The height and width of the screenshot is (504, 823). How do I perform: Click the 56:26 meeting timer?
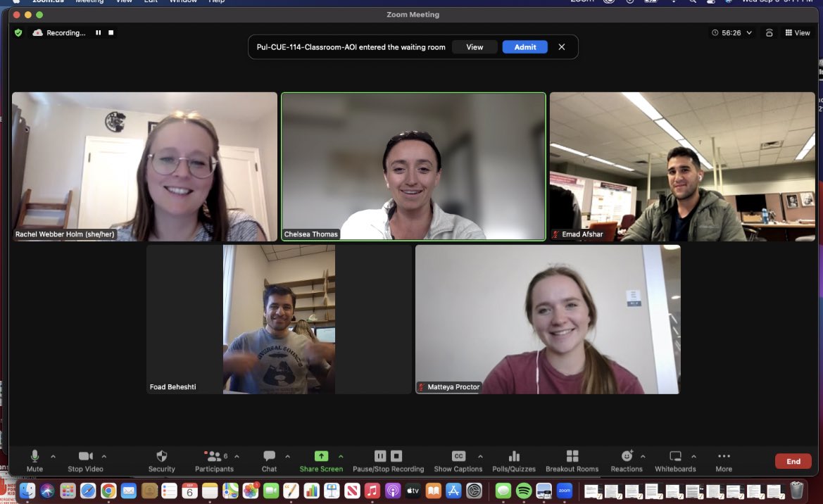(x=727, y=32)
